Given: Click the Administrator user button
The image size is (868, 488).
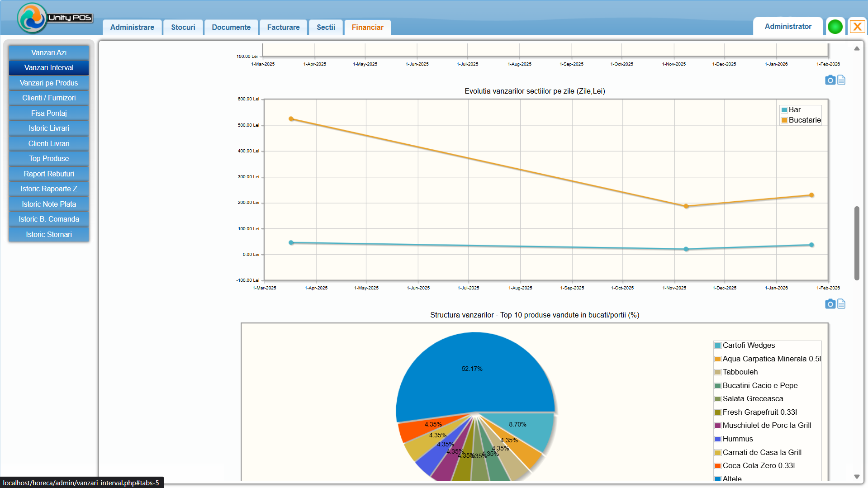Looking at the screenshot, I should pos(787,26).
